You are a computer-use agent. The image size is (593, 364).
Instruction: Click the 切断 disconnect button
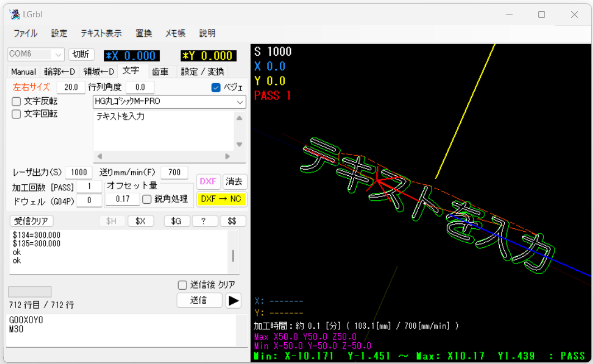[81, 54]
